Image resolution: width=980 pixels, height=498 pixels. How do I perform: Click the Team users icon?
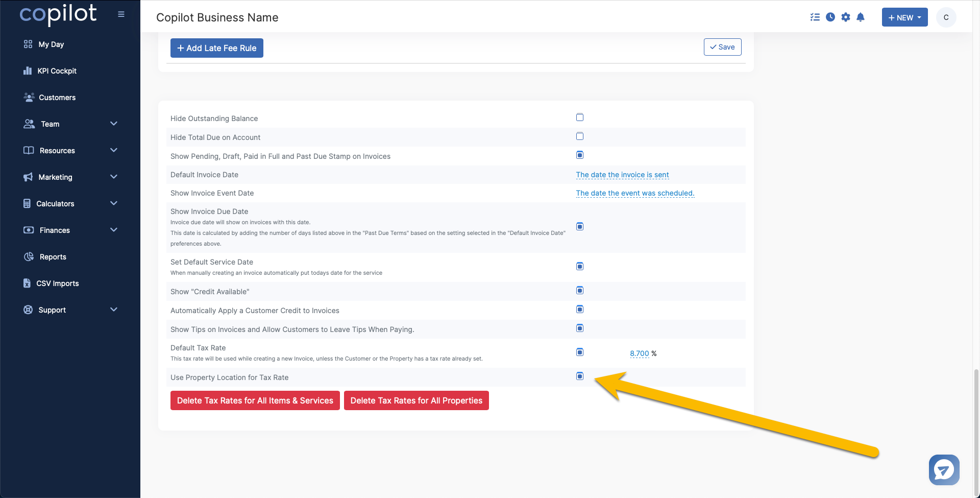(x=29, y=124)
